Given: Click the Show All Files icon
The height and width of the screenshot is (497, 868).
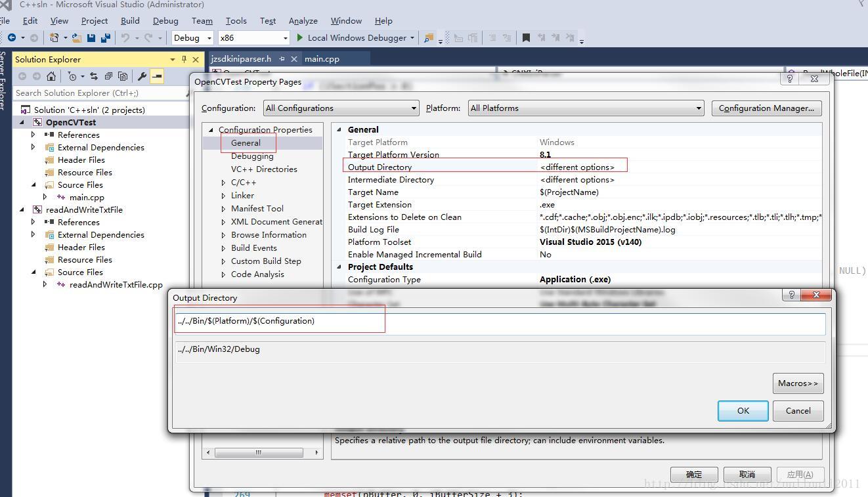Looking at the screenshot, I should [122, 76].
